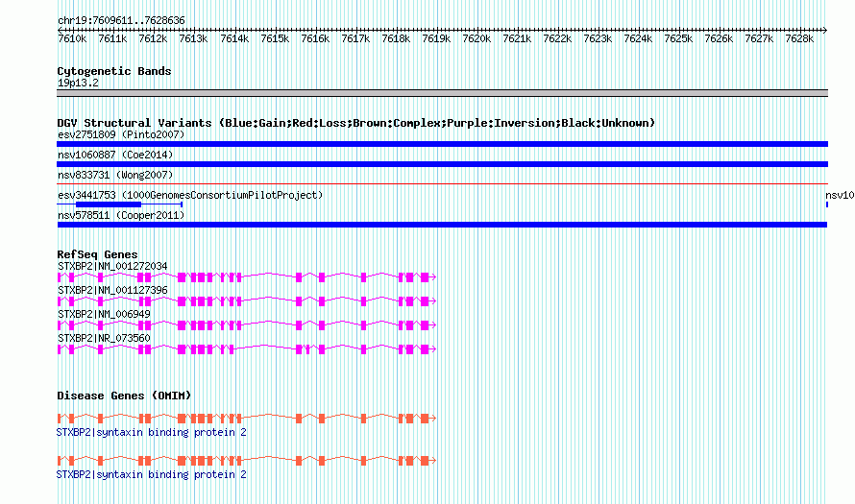Click the STXBP2|NM_001127396 transcript label
Viewport: 855px width, 504px height.
click(x=112, y=291)
